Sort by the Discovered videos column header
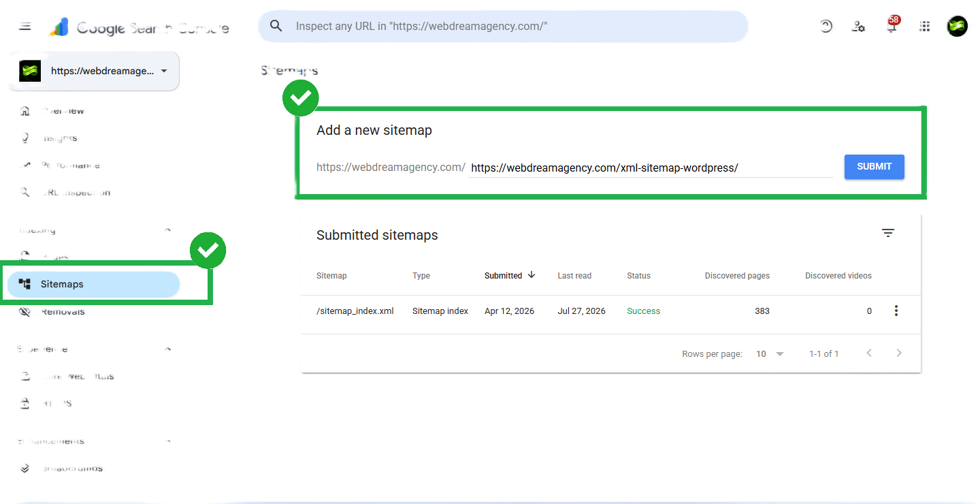Screen dimensions: 980x504 [838, 276]
